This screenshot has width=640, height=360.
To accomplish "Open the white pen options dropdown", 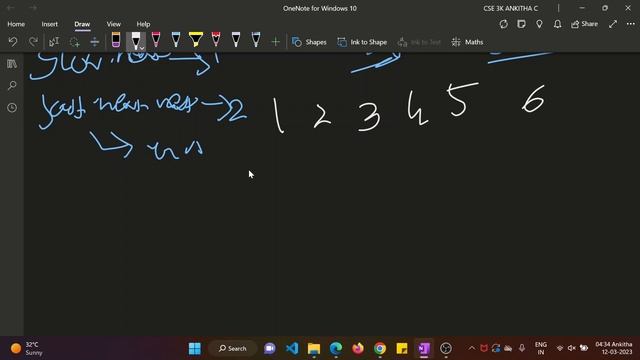I will pyautogui.click(x=142, y=48).
